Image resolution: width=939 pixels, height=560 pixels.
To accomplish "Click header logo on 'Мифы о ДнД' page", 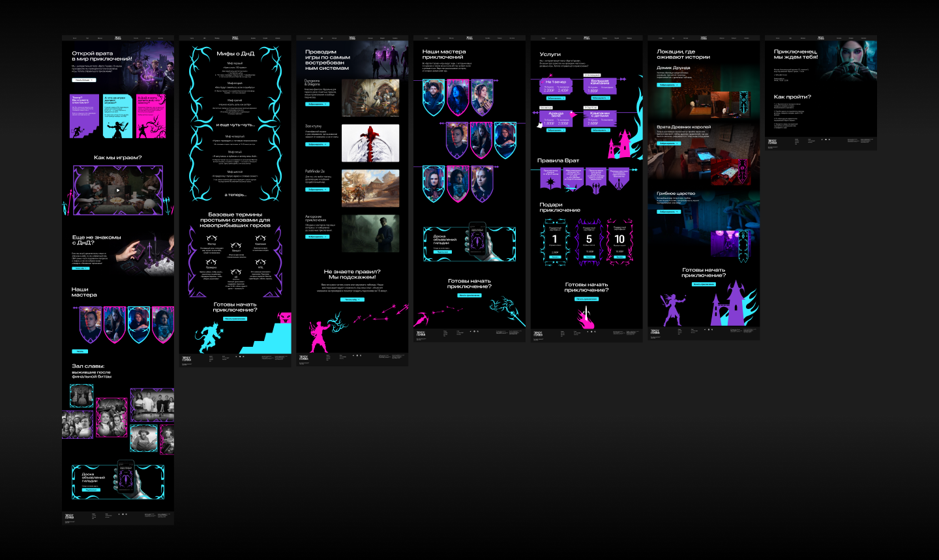I will coord(235,38).
